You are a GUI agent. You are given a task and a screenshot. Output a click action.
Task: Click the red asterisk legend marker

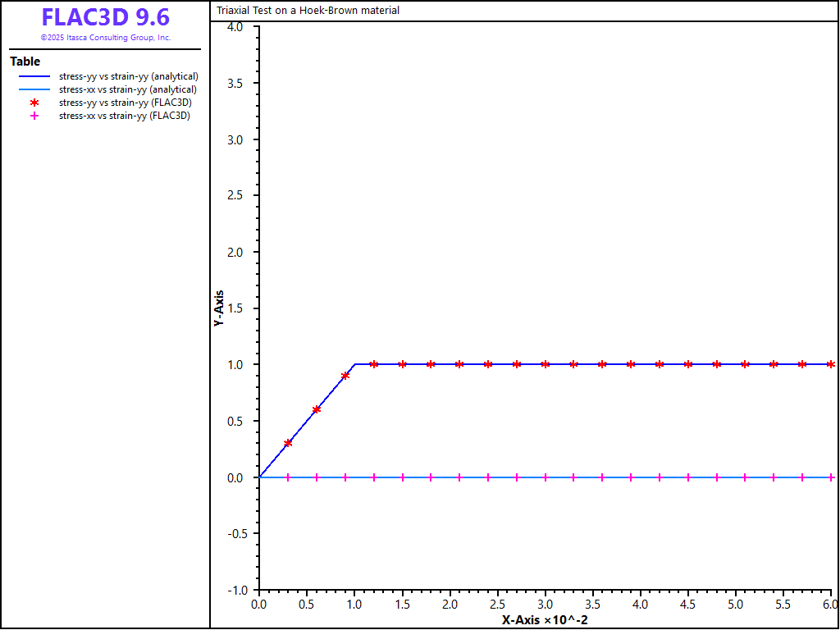pos(34,103)
